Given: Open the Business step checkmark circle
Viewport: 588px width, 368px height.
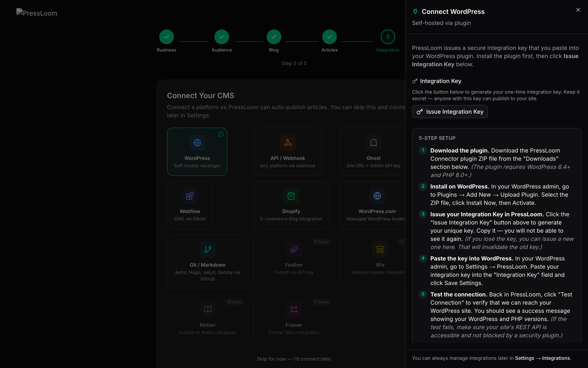Looking at the screenshot, I should click(166, 37).
